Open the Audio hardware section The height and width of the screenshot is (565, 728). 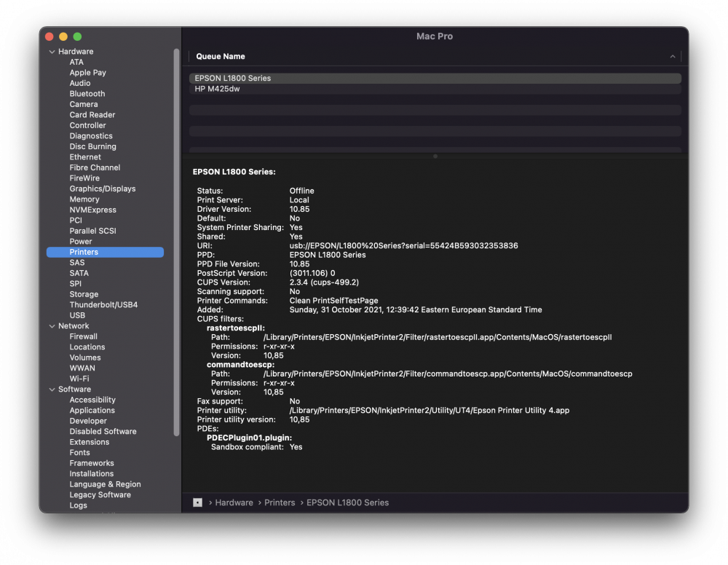point(80,83)
